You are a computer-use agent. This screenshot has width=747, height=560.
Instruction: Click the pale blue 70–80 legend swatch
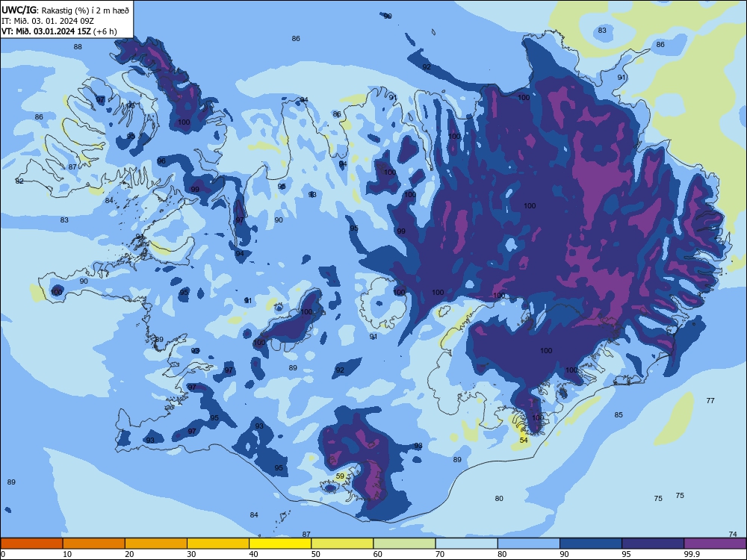point(467,544)
